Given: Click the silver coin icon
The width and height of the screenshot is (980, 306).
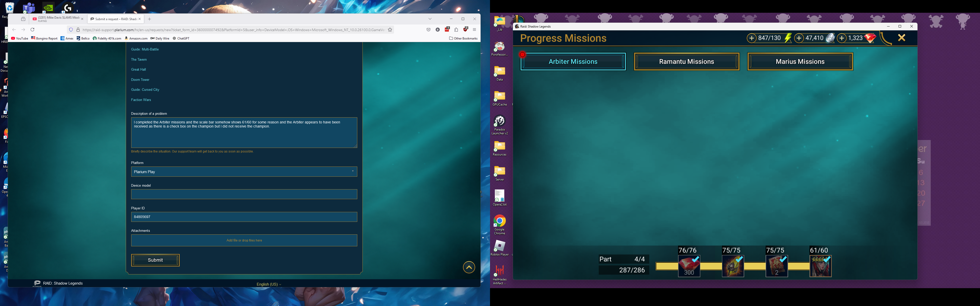Looking at the screenshot, I should [x=830, y=38].
